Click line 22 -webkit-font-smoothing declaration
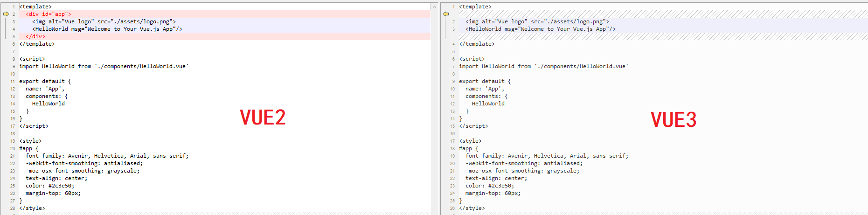Screen dimensions: 868x215 coord(84,163)
